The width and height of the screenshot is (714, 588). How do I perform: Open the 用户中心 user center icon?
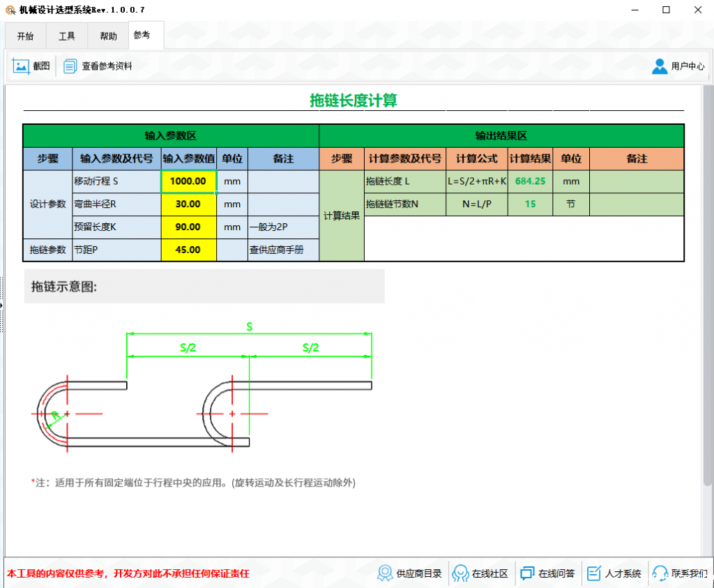(660, 66)
